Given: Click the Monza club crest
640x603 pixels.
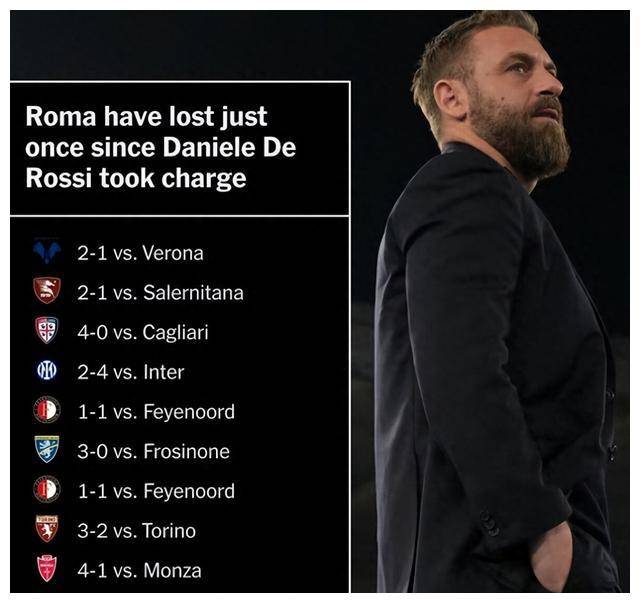Looking at the screenshot, I should [47, 569].
